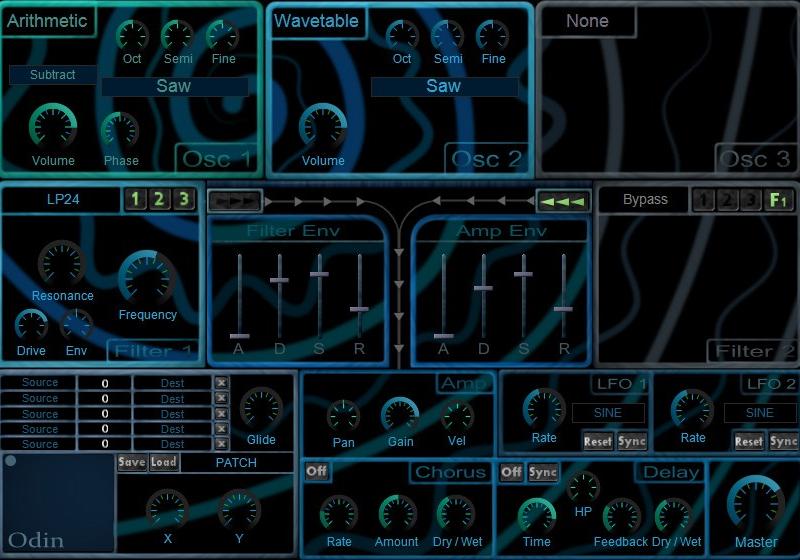The width and height of the screenshot is (800, 560).
Task: Click the Osc 1 Volume knob
Action: [x=53, y=127]
